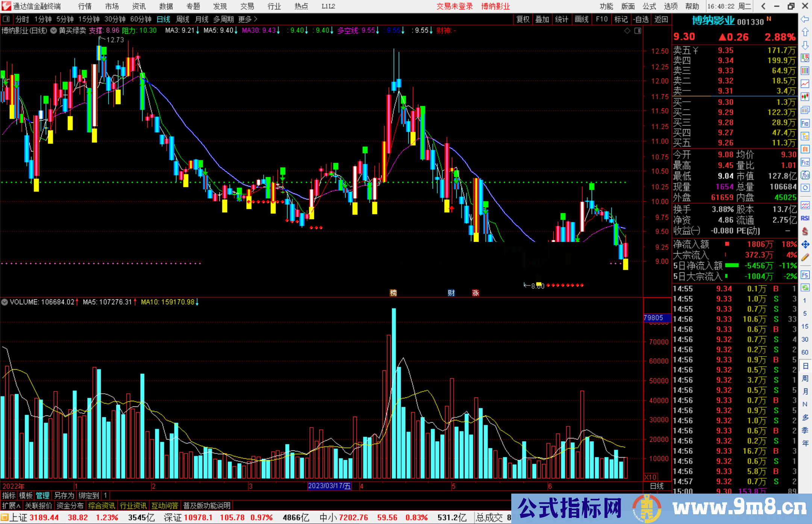The image size is (812, 524).
Task: Open the f(x) formula icon in sidebar
Action: tap(805, 175)
